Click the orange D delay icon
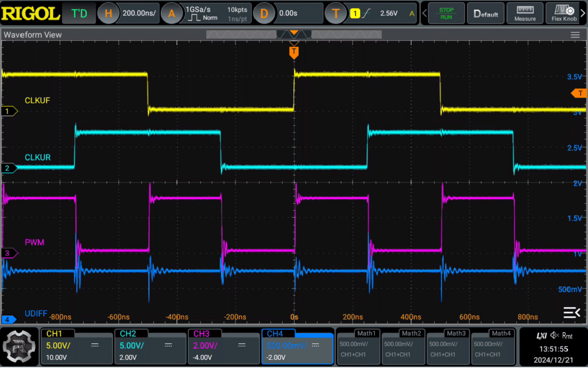The height and width of the screenshot is (369, 588). point(264,14)
